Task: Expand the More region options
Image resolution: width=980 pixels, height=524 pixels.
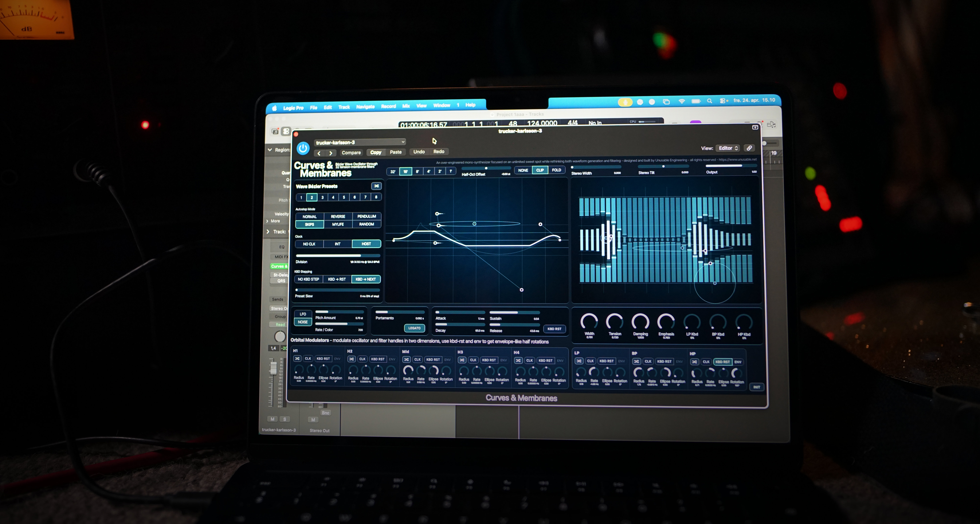Action: click(267, 221)
